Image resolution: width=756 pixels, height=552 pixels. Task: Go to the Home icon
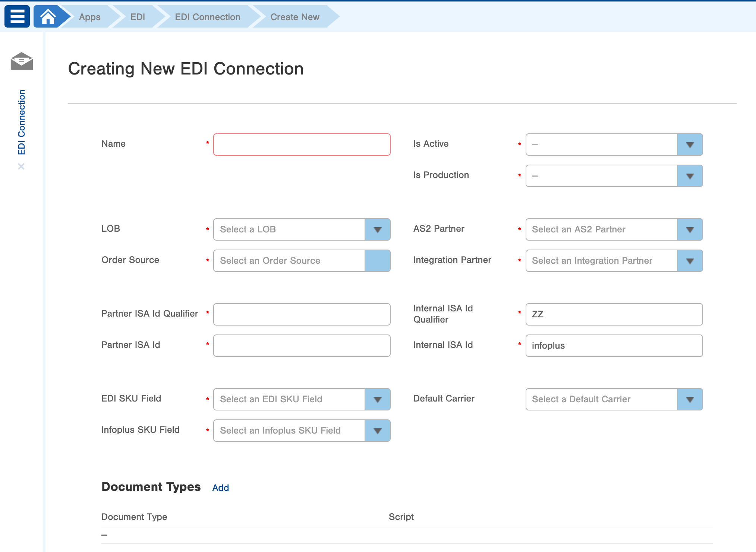[x=48, y=17]
